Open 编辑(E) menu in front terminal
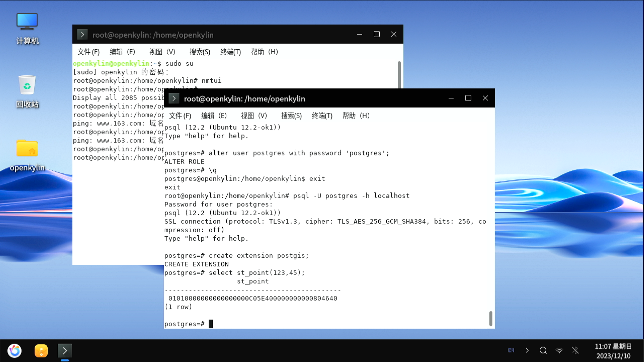The image size is (644, 362). coord(214,116)
